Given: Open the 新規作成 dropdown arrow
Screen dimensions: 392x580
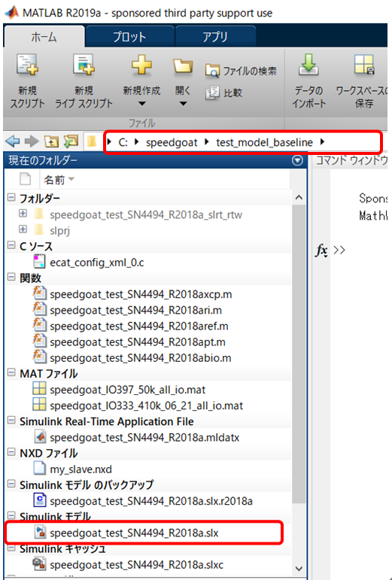Looking at the screenshot, I should [141, 104].
